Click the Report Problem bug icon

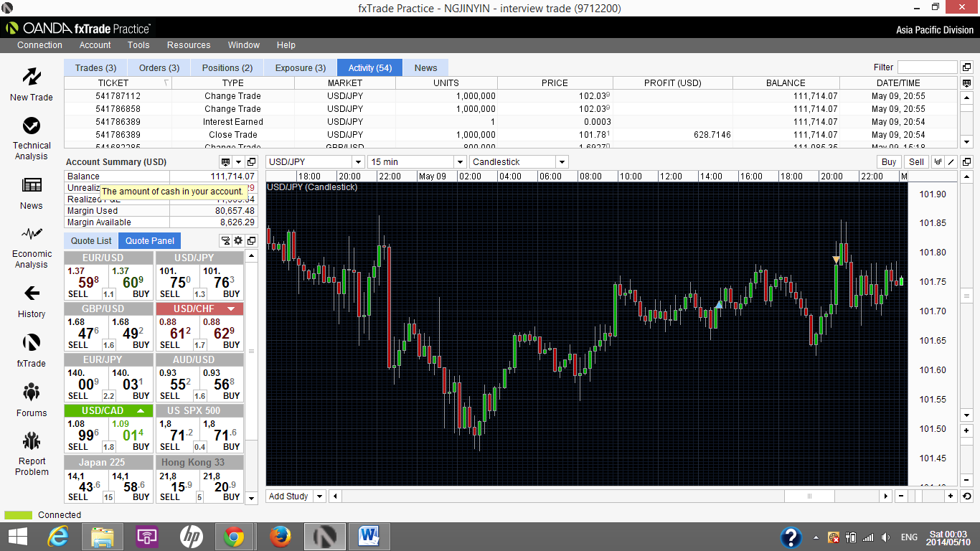point(32,441)
